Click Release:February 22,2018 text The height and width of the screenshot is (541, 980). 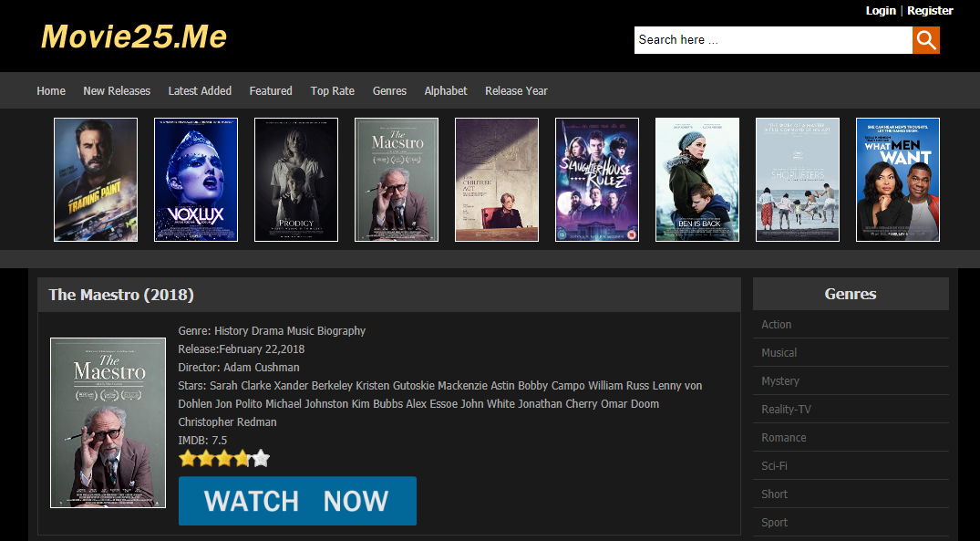(242, 349)
